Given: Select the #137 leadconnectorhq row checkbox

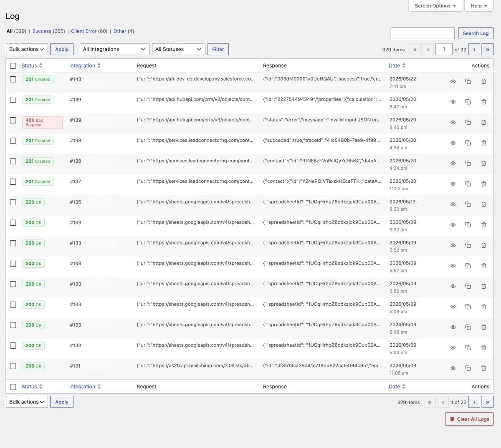Looking at the screenshot, I should click(13, 181).
